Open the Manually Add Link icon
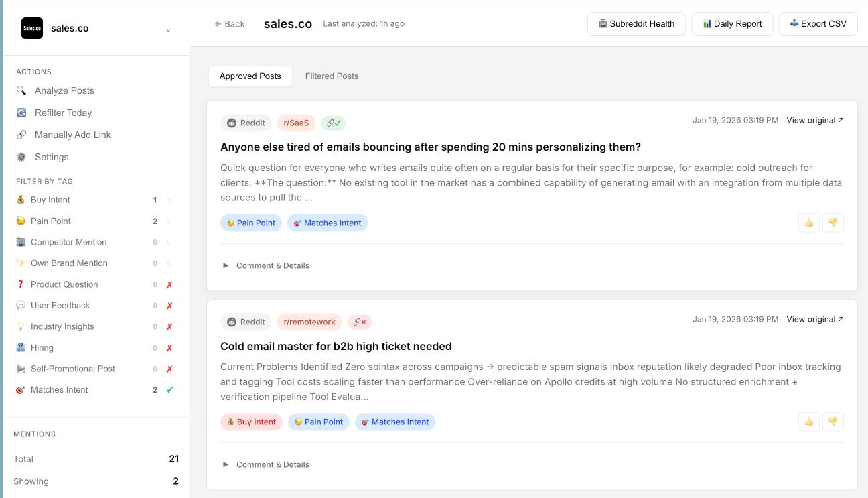This screenshot has height=498, width=868. [x=21, y=135]
